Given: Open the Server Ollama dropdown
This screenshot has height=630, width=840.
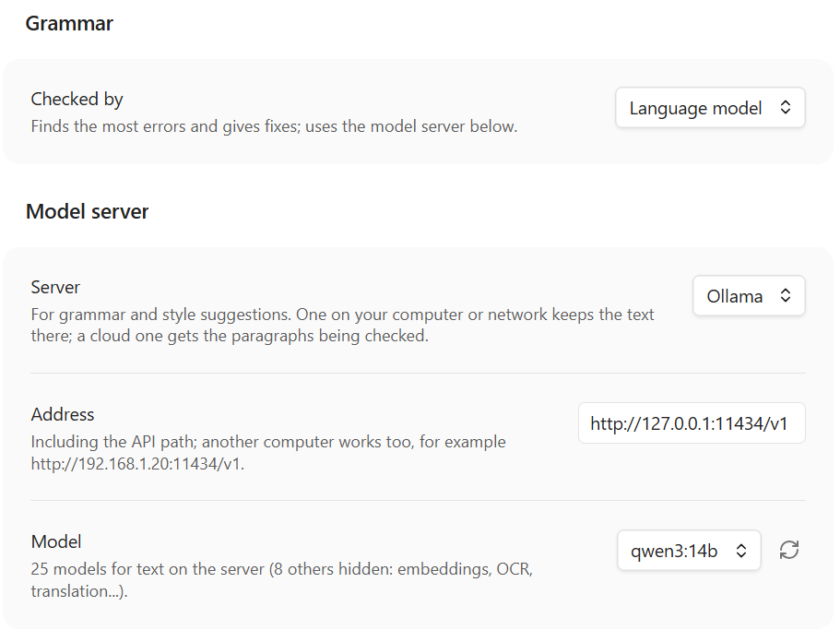Looking at the screenshot, I should coord(749,296).
